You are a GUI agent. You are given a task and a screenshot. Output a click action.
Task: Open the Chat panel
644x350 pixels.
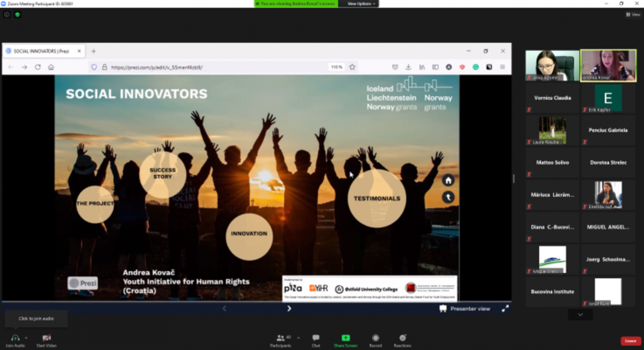[316, 338]
